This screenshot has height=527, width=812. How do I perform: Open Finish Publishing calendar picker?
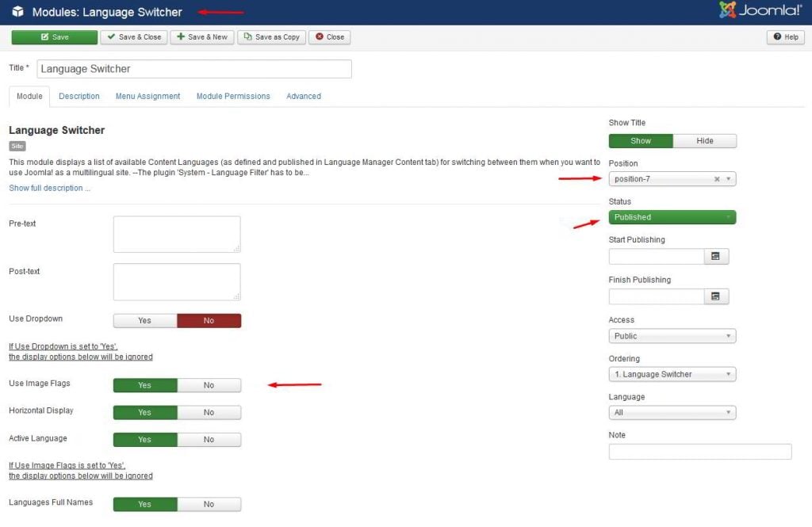[715, 296]
